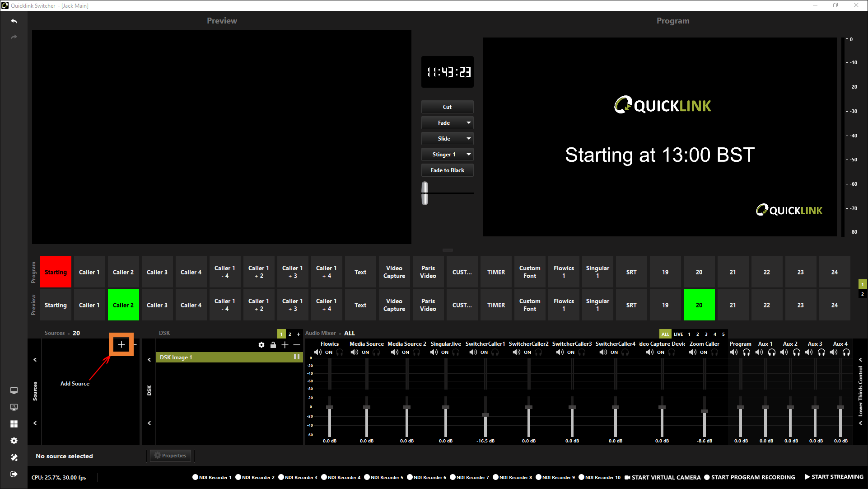
Task: Toggle NDI Recorder 1 radio button
Action: click(x=196, y=477)
